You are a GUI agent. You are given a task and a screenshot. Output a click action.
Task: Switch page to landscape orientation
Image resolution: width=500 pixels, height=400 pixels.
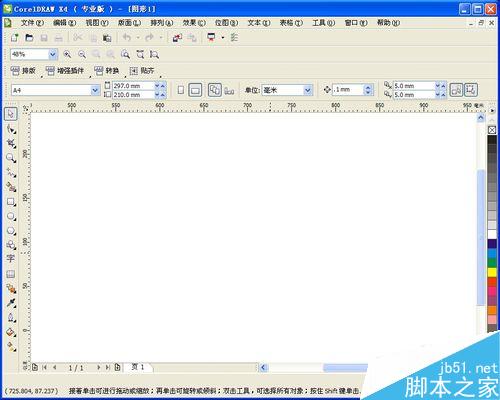(195, 90)
